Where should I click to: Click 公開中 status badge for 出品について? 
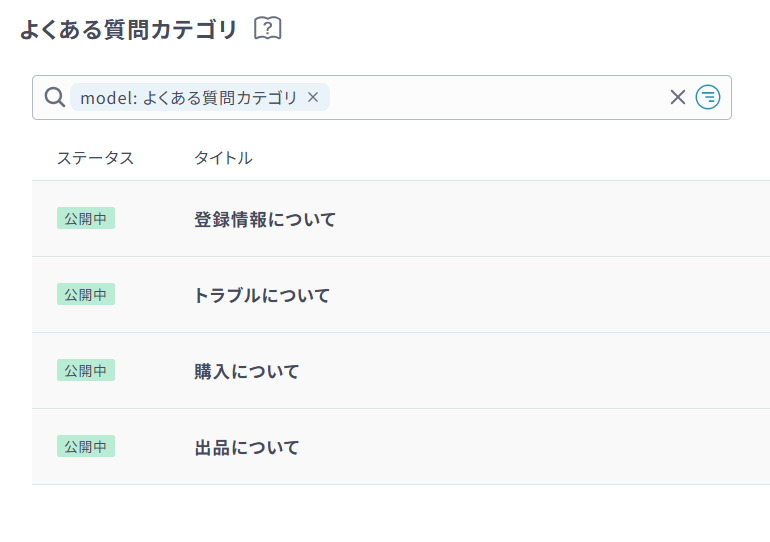pos(86,446)
